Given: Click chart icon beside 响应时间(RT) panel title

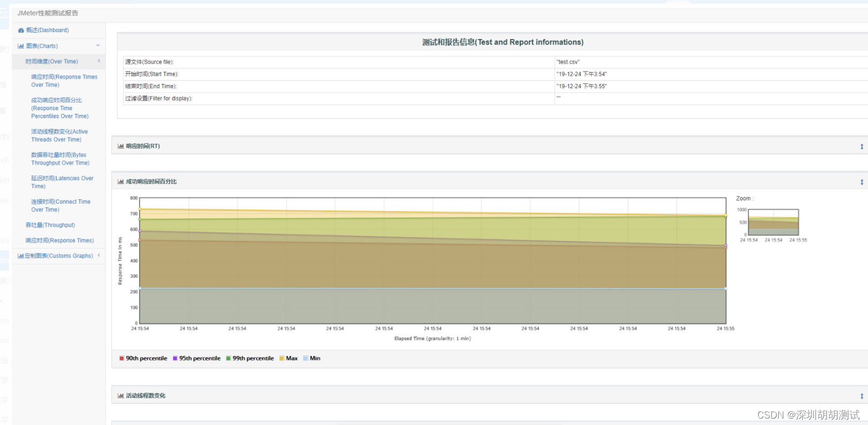Looking at the screenshot, I should [x=121, y=146].
